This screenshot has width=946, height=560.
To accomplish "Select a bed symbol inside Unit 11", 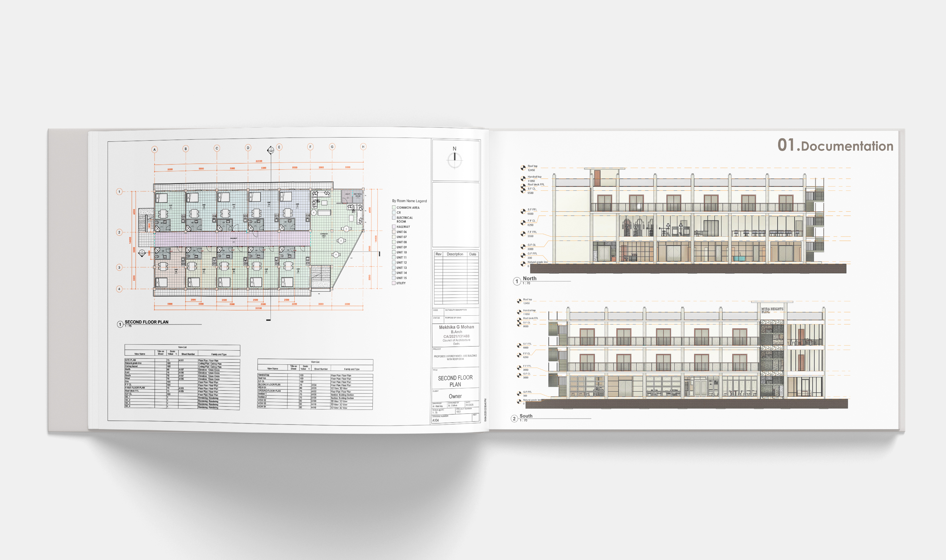I will 161,198.
